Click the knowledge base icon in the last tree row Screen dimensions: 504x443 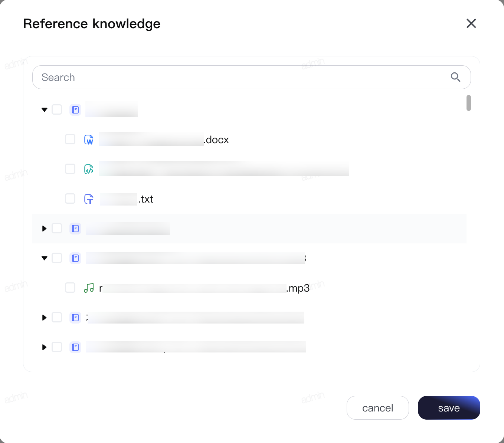pos(75,347)
